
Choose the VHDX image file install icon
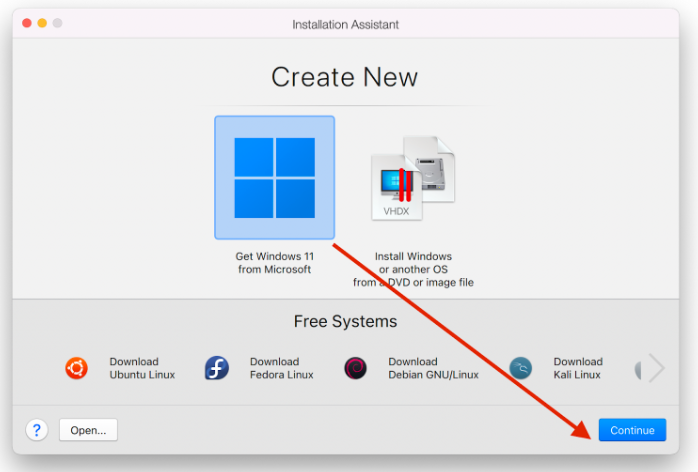(x=412, y=179)
